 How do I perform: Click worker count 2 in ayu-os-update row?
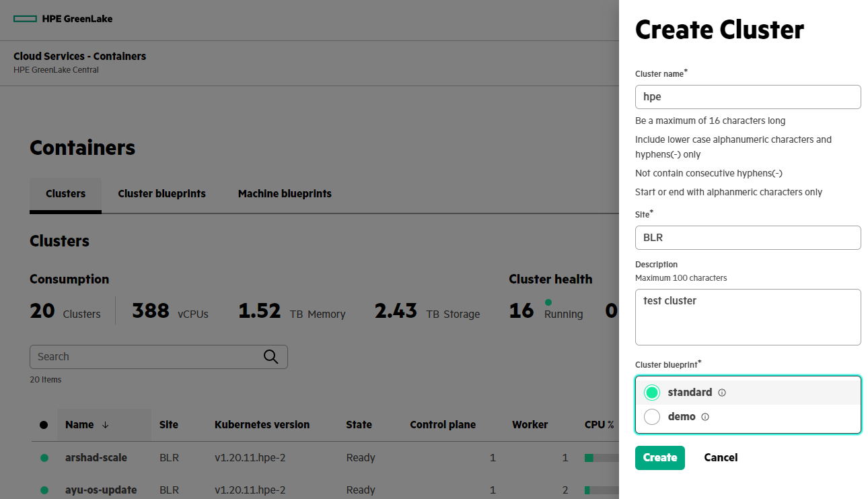pyautogui.click(x=565, y=490)
